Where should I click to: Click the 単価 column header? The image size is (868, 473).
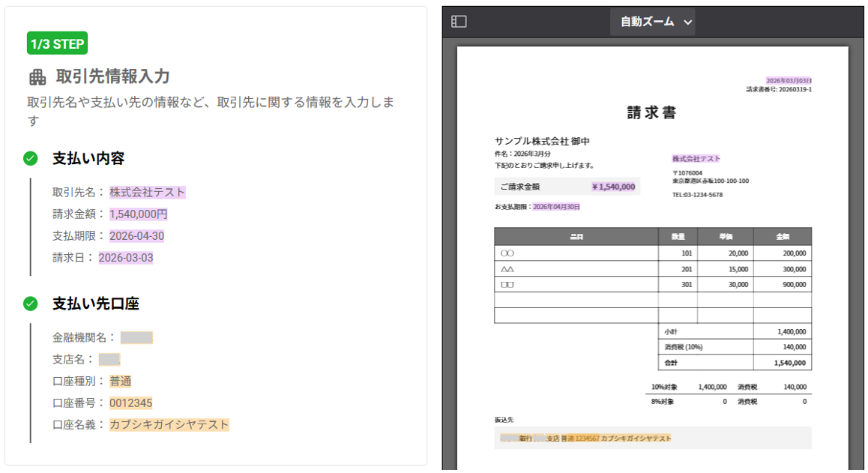click(x=726, y=237)
